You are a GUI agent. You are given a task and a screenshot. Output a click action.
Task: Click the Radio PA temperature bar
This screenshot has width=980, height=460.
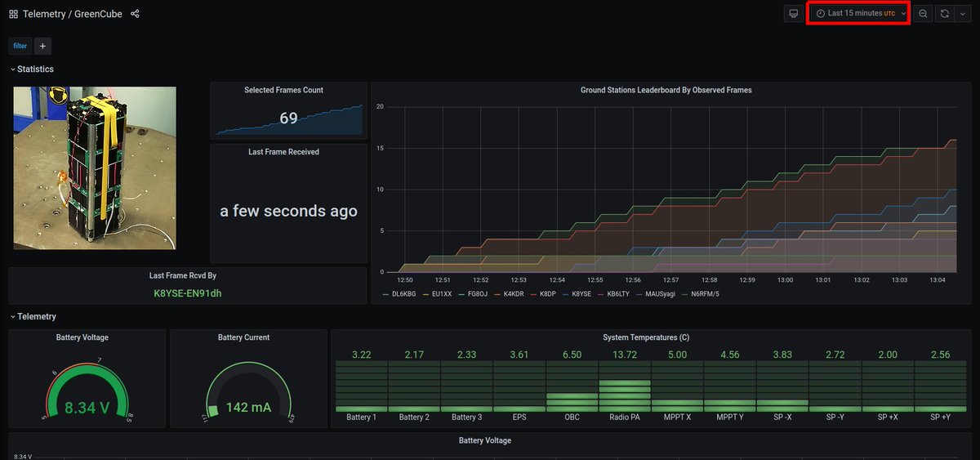[x=625, y=386]
